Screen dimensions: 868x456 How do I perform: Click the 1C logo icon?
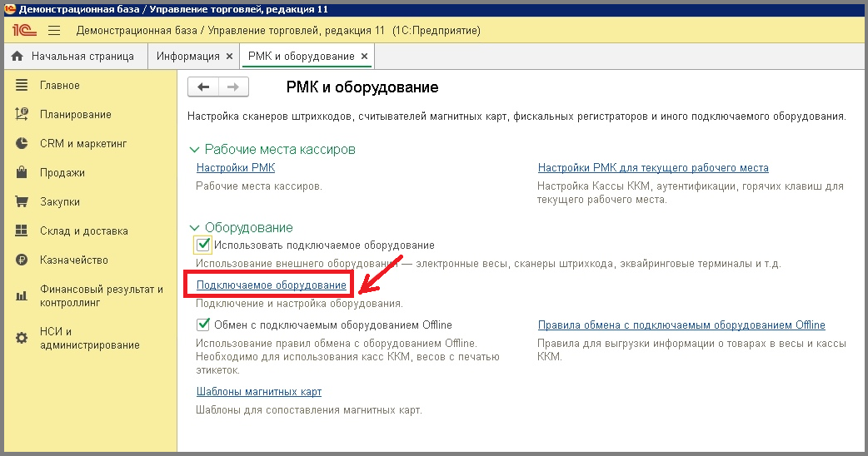[24, 31]
